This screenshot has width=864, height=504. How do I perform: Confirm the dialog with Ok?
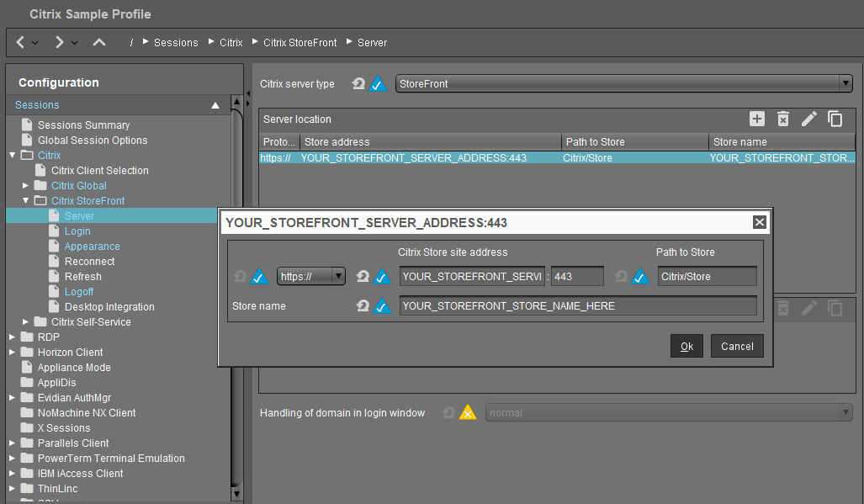click(x=686, y=346)
